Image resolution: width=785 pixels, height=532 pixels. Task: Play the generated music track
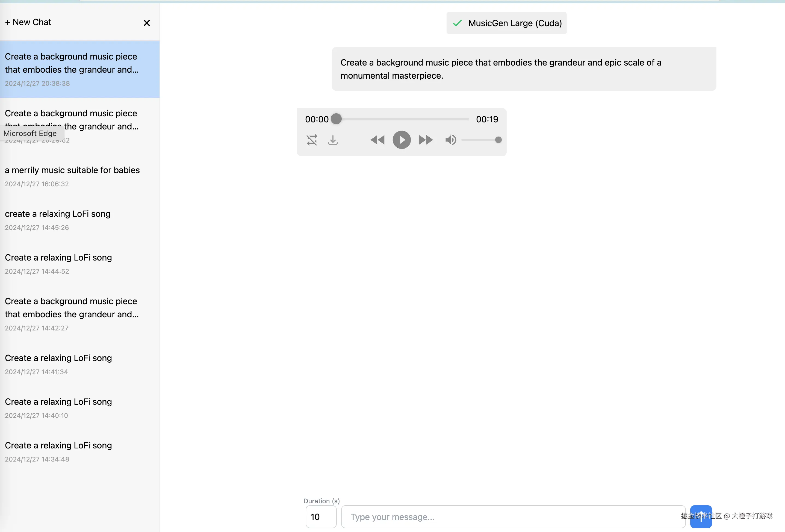(401, 140)
